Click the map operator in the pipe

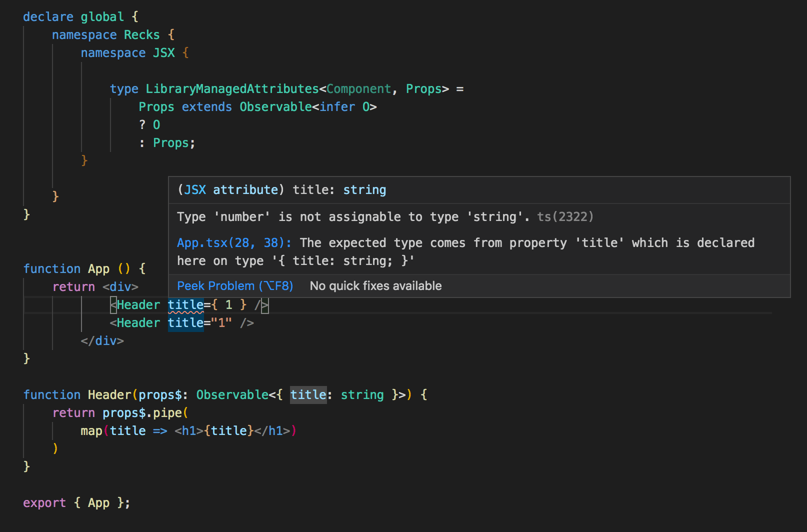point(91,430)
